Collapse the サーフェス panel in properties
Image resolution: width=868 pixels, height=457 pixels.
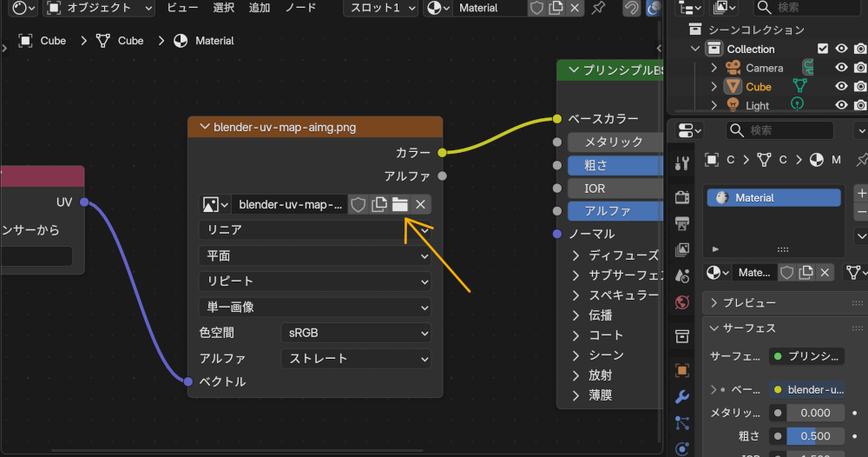pyautogui.click(x=714, y=328)
